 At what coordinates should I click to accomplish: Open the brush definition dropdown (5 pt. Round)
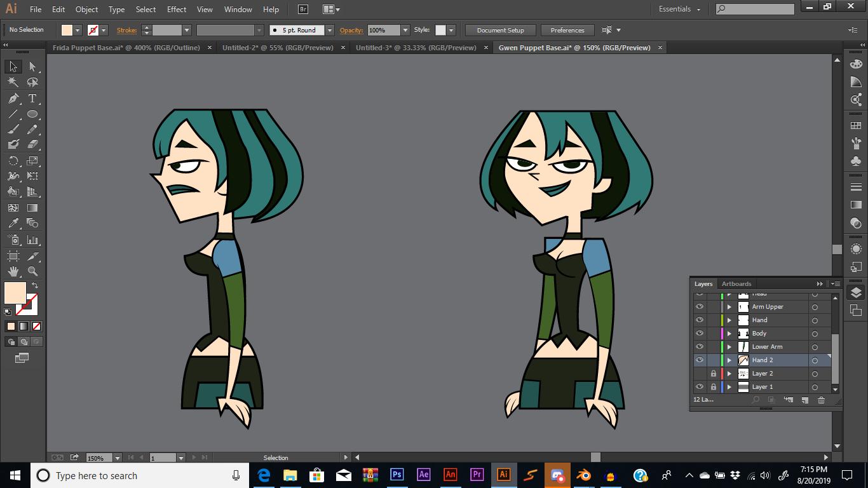coord(329,30)
